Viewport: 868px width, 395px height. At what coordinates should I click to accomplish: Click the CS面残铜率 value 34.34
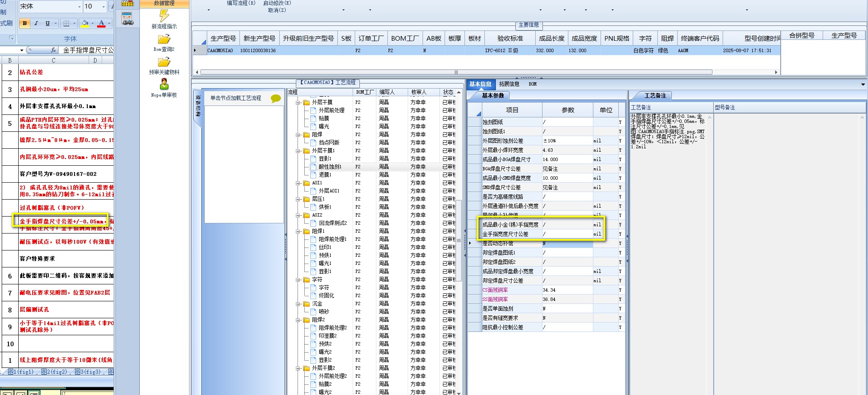point(568,290)
